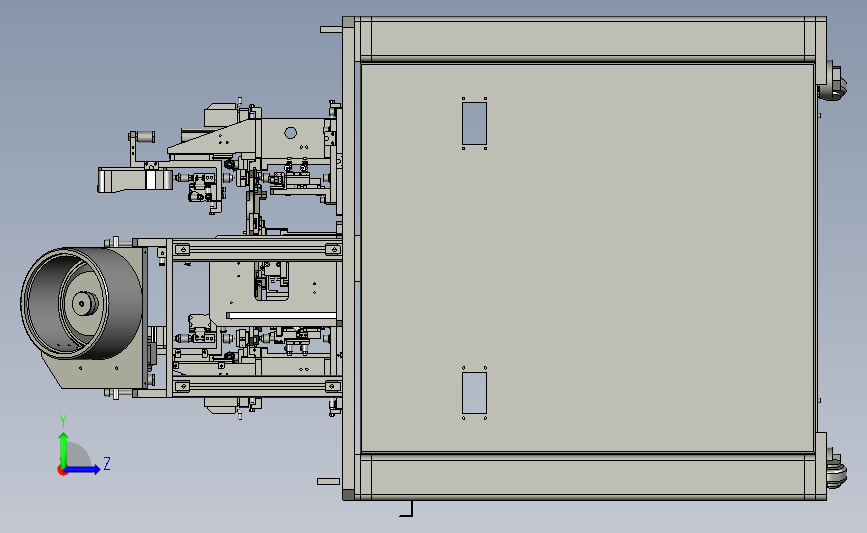The width and height of the screenshot is (867, 533).
Task: Click the blue Z axis arrow of the triad
Action: click(x=83, y=470)
